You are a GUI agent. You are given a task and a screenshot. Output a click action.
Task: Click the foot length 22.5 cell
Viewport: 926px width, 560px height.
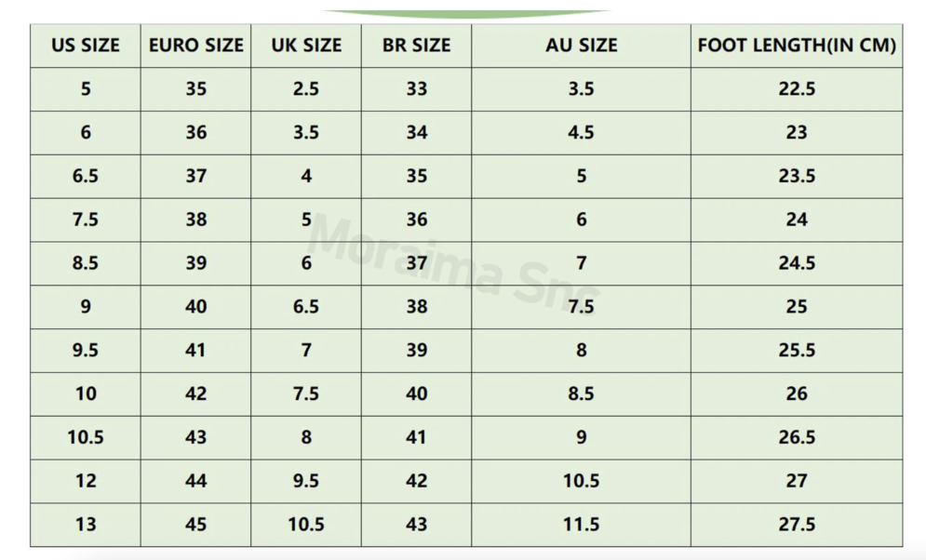point(797,89)
